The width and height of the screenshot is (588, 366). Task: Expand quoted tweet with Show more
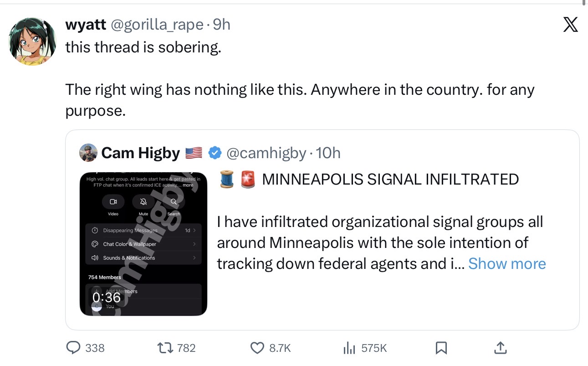point(506,264)
